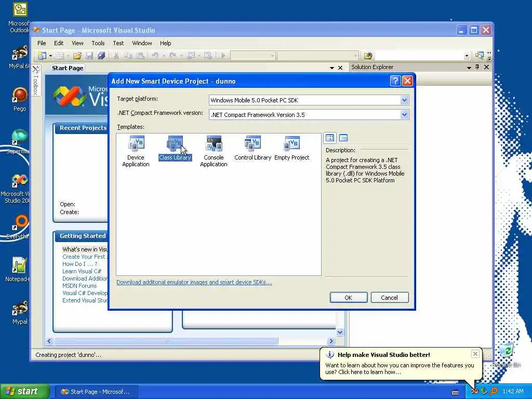Screen dimensions: 532x399
Task: Click the Notepad++ desktop icon
Action: [x=18, y=270]
